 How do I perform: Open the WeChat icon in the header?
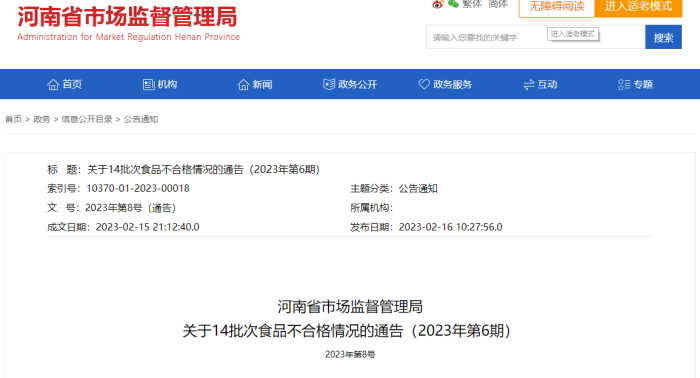(x=453, y=4)
